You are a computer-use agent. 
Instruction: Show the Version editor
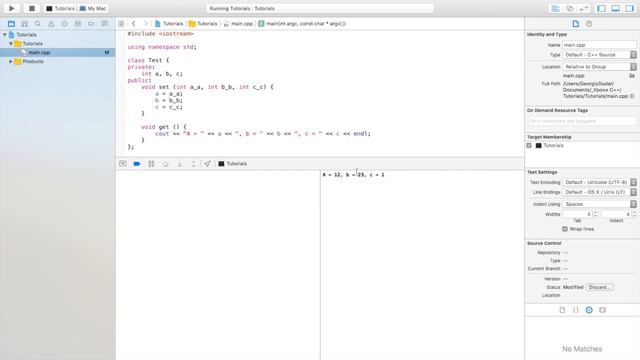(584, 8)
